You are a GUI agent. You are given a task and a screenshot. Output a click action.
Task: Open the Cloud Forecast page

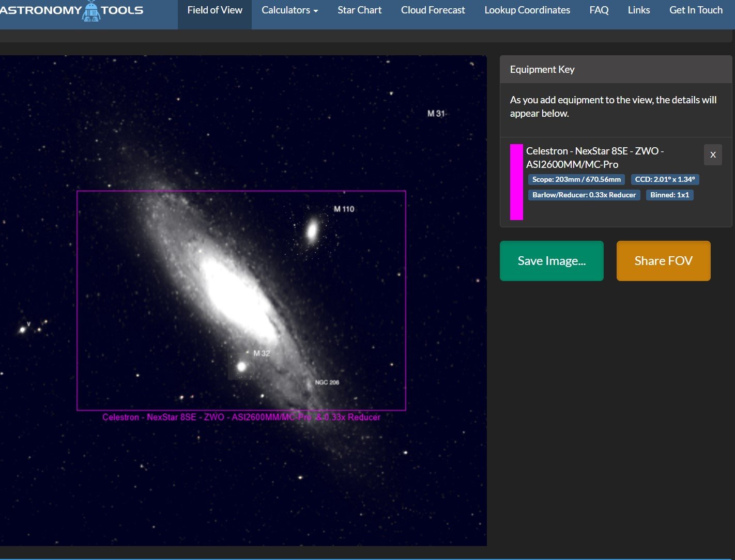[x=433, y=10]
